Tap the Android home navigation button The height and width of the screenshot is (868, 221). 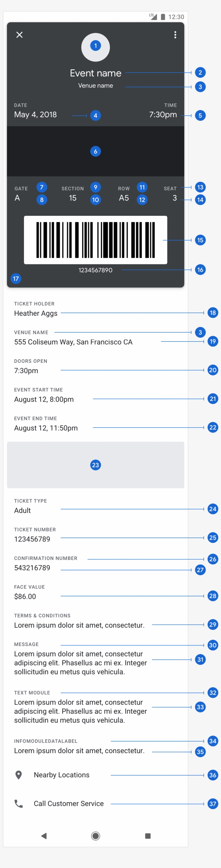[96, 836]
